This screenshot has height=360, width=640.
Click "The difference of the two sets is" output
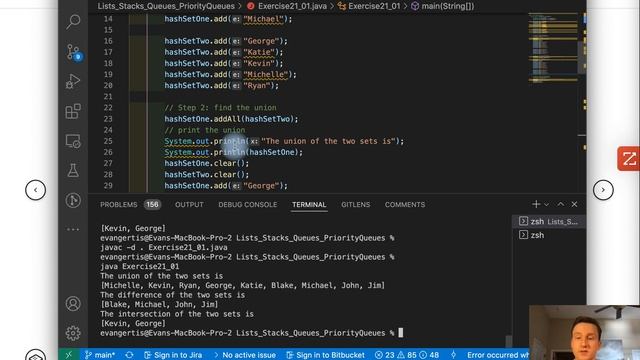[x=172, y=295]
